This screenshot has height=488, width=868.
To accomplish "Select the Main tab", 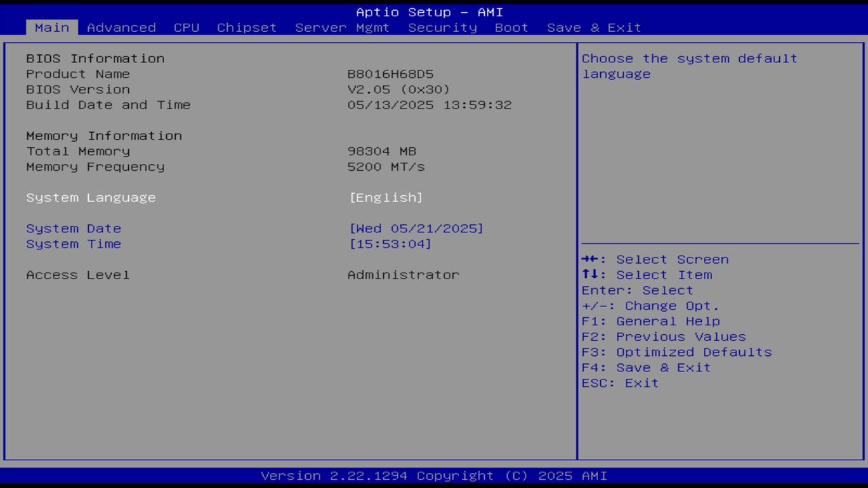I will pyautogui.click(x=52, y=27).
